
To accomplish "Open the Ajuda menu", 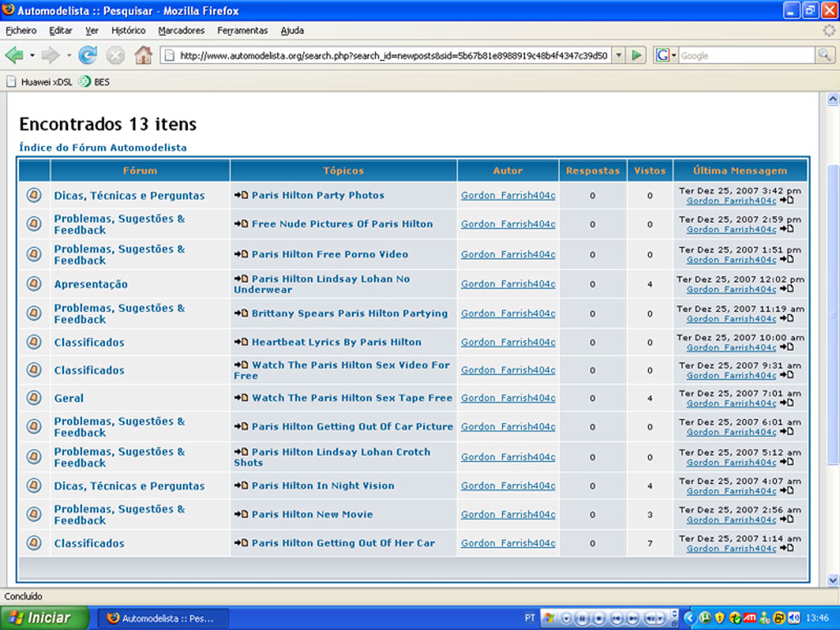I will click(292, 30).
